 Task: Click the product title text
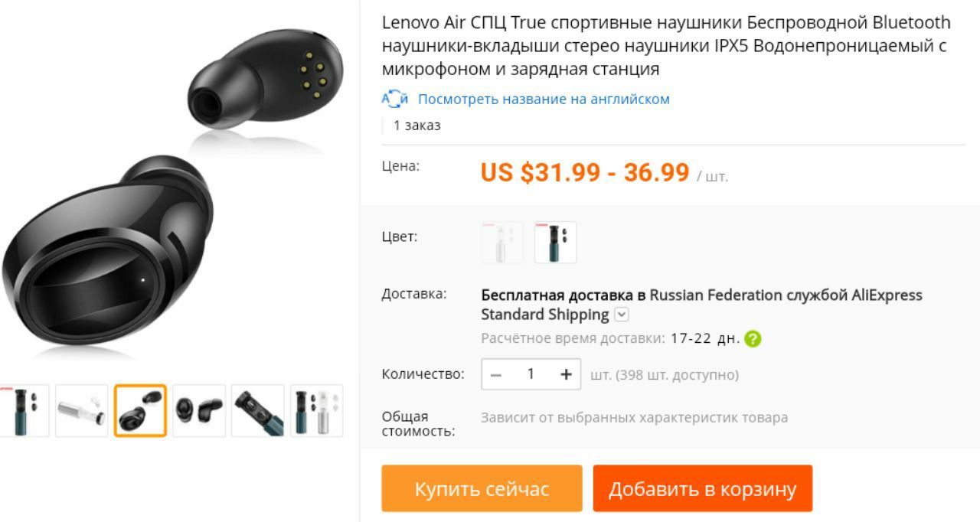[666, 45]
